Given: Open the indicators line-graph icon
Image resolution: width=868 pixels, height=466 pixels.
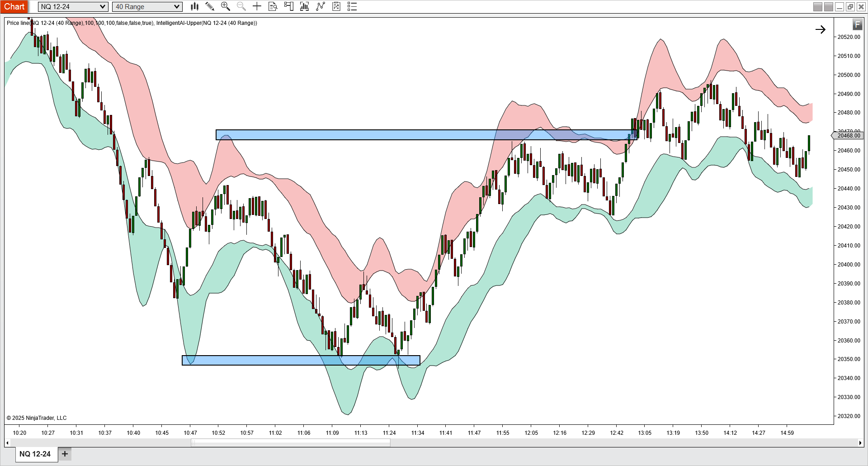Looking at the screenshot, I should click(x=321, y=6).
